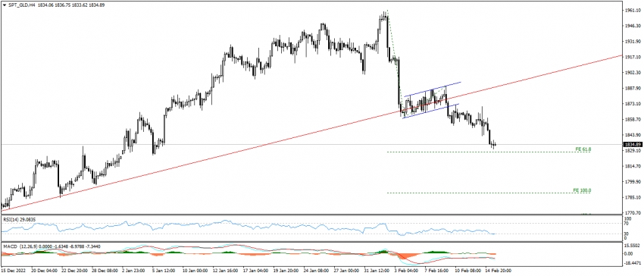
Task: Click the 1887.90 price axis label
Action: (633, 88)
